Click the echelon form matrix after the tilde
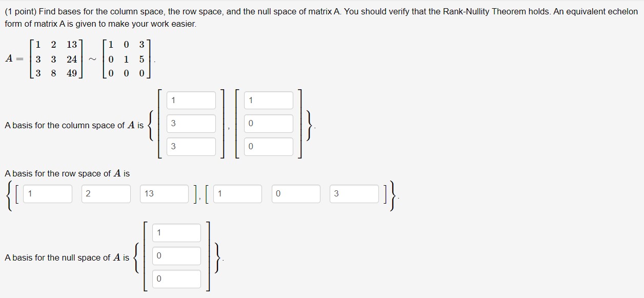The width and height of the screenshot is (644, 298). pos(127,59)
